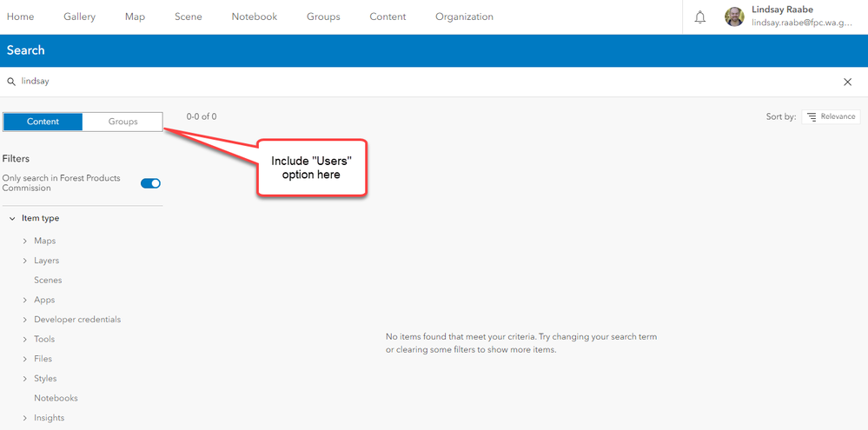Image resolution: width=868 pixels, height=430 pixels.
Task: Open the Gallery page
Action: click(x=80, y=17)
